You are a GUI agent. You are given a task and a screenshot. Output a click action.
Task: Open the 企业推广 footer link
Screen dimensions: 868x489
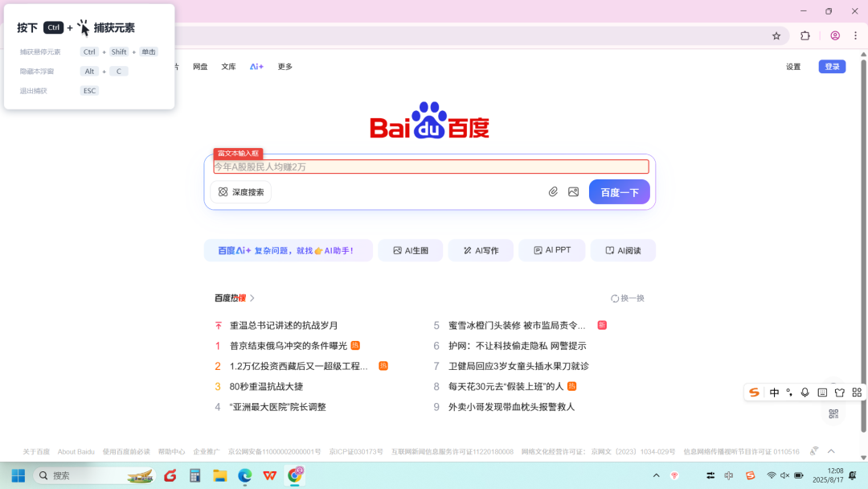pos(207,452)
